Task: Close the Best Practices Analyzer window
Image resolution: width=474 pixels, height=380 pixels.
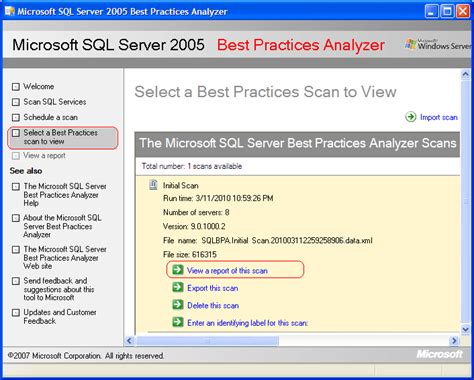Action: [x=463, y=11]
